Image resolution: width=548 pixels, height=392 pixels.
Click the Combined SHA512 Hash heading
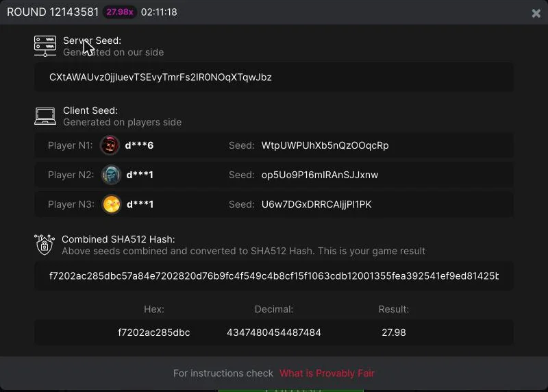[118, 239]
